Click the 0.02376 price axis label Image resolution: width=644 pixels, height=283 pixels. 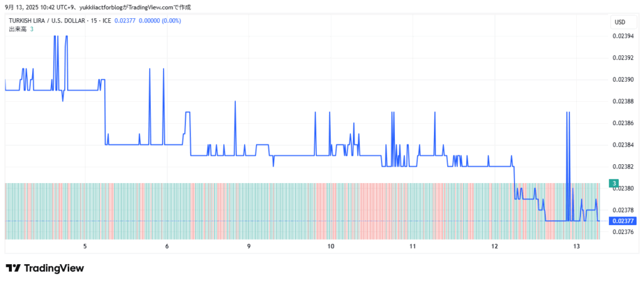point(623,232)
